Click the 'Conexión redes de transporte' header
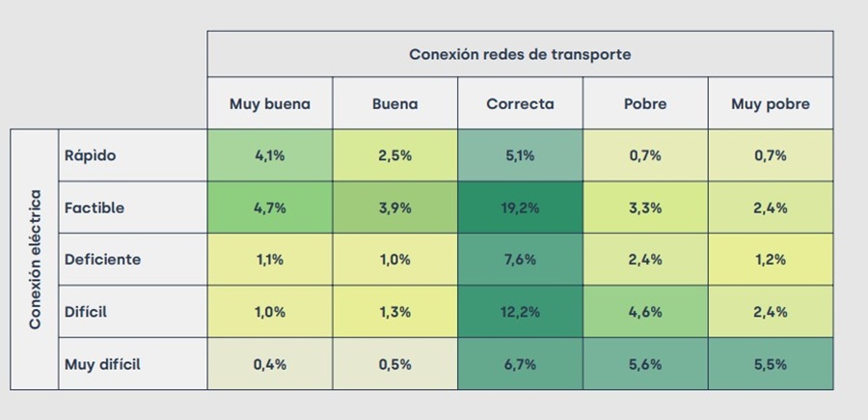 pyautogui.click(x=520, y=54)
